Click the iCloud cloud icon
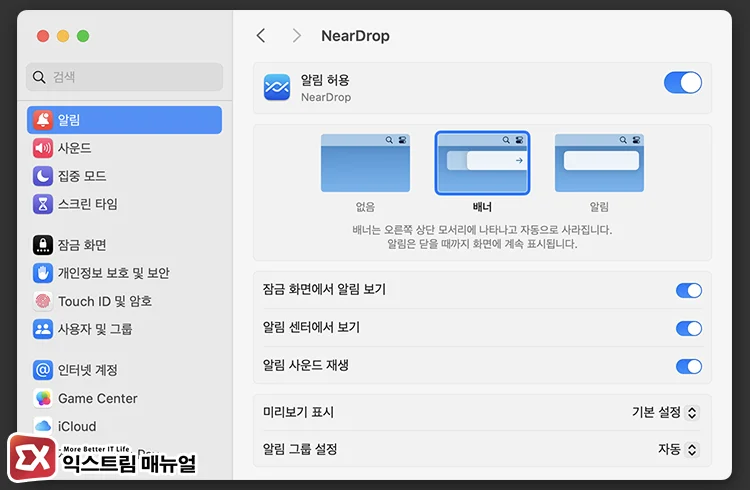Screen dimensions: 750x490 coord(43,426)
